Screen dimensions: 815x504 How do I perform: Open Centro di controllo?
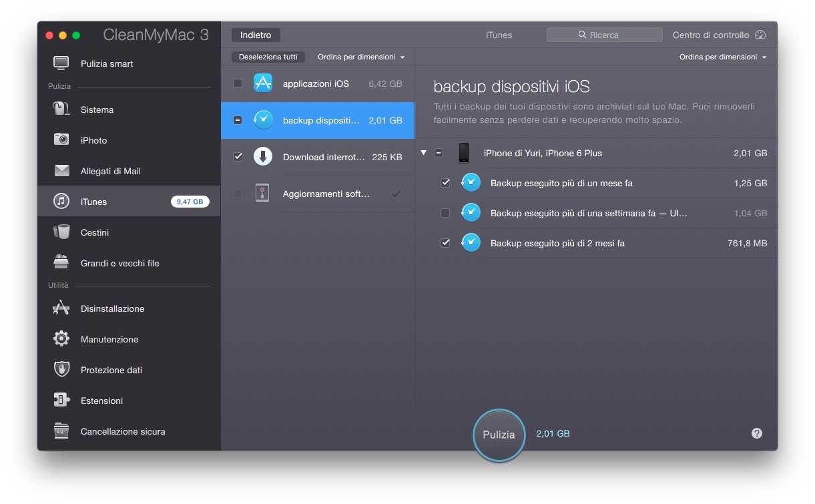click(x=719, y=35)
